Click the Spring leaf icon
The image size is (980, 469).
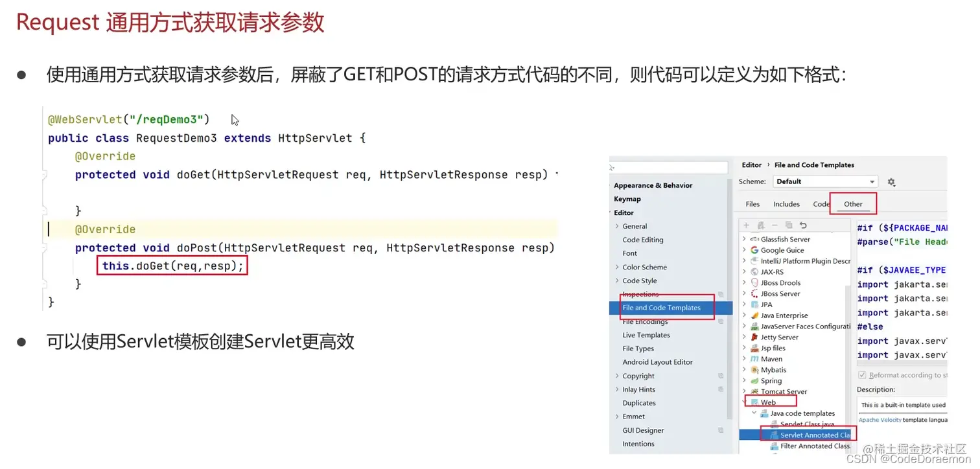pos(754,381)
